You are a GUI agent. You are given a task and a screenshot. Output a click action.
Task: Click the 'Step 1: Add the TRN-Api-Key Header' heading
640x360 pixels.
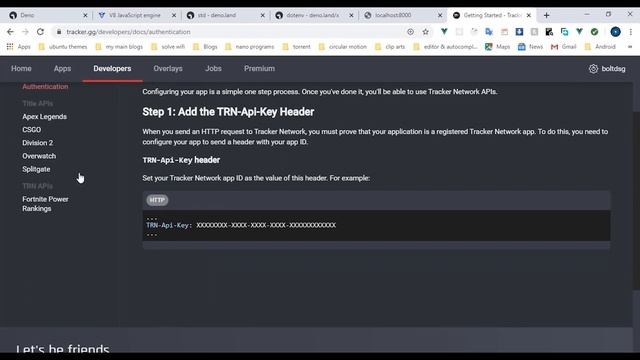pyautogui.click(x=228, y=112)
